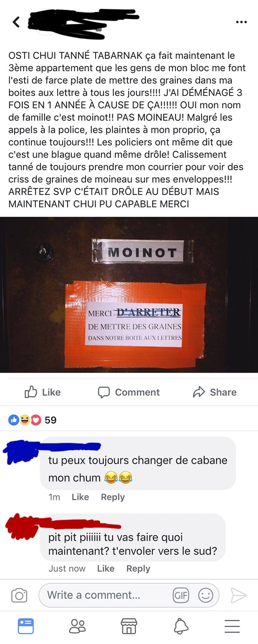Tap the send arrow for comment
This screenshot has width=258, height=644.
pos(238,595)
